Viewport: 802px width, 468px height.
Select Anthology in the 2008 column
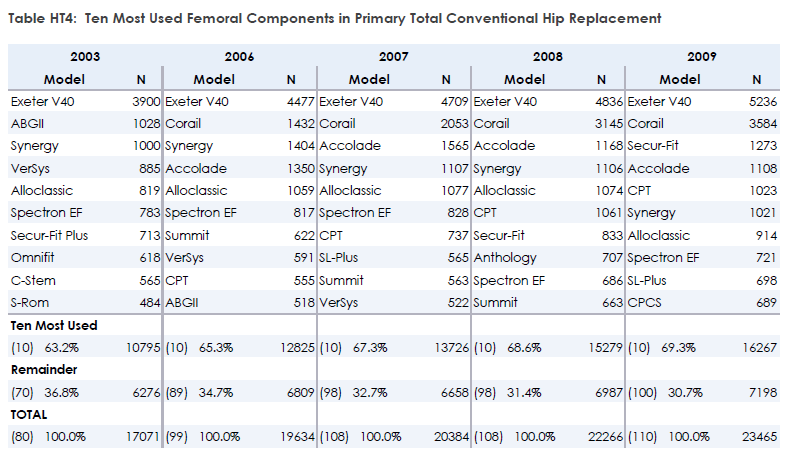coord(504,258)
